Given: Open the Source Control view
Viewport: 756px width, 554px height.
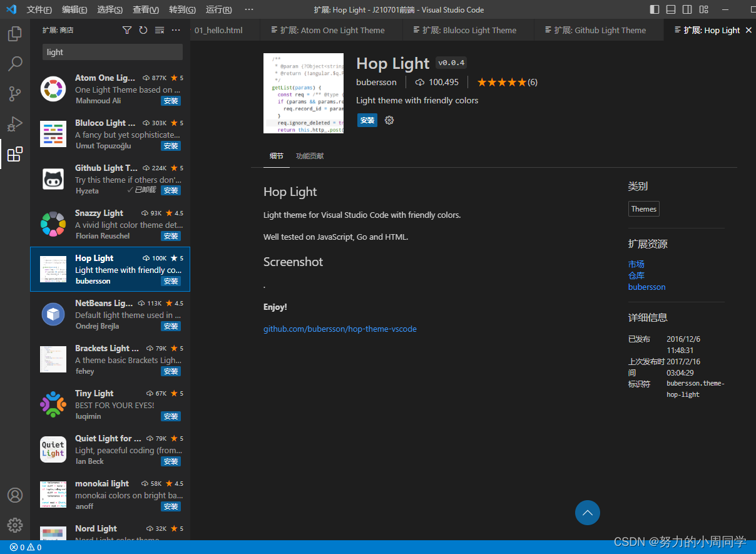Looking at the screenshot, I should pos(14,94).
